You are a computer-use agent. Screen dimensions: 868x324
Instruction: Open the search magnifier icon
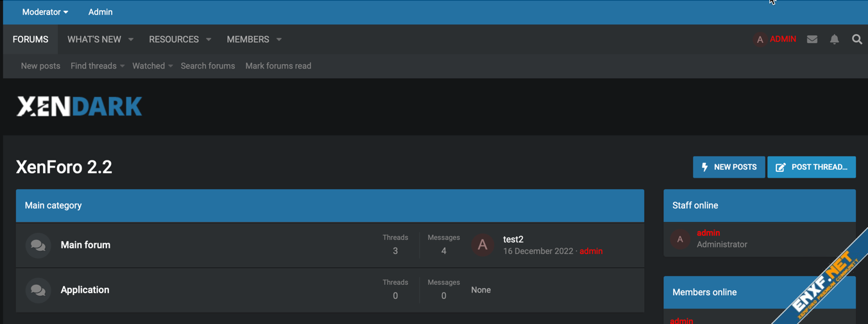(856, 40)
